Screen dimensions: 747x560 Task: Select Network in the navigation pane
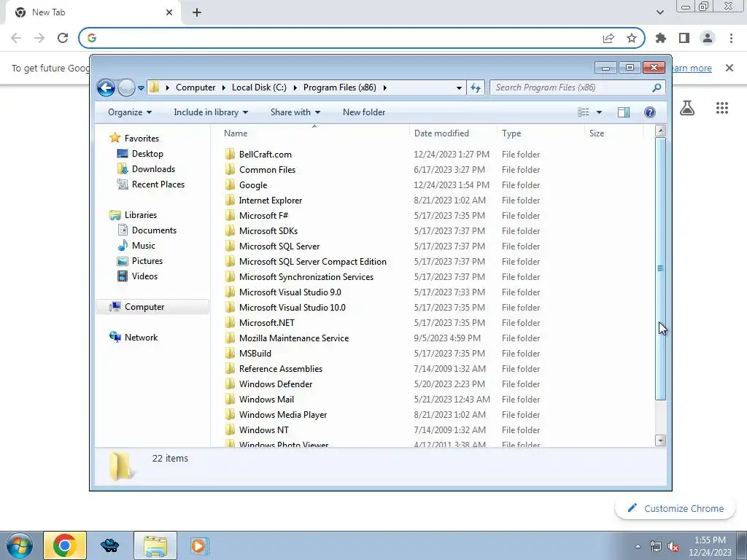141,338
